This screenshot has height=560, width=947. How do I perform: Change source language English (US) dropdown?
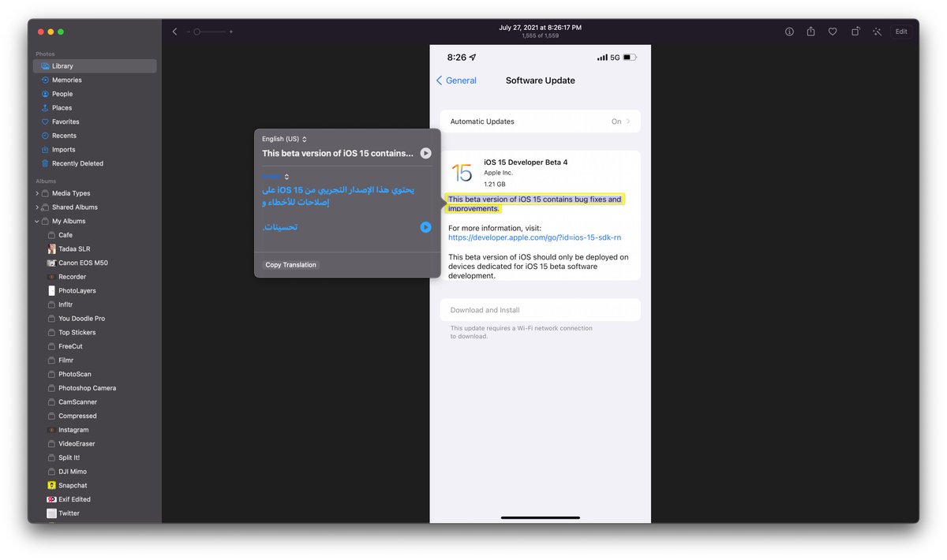click(284, 139)
